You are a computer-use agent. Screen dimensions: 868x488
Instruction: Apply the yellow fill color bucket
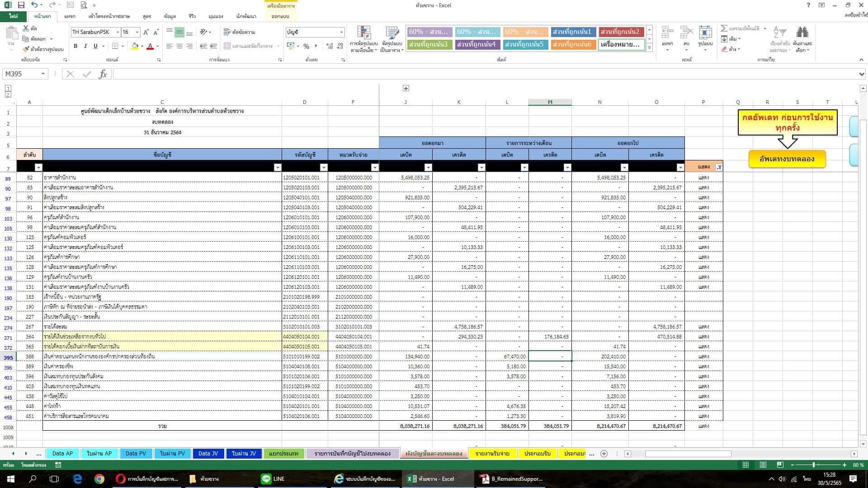134,46
